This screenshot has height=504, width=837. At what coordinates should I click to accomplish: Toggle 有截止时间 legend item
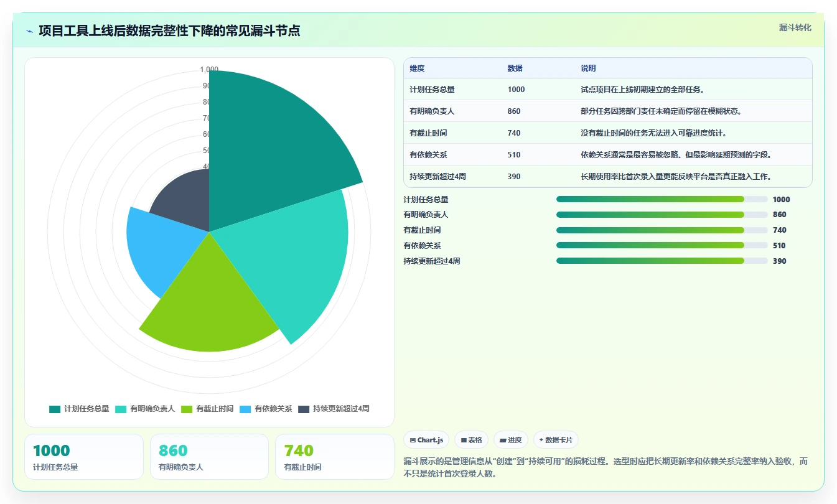point(207,409)
